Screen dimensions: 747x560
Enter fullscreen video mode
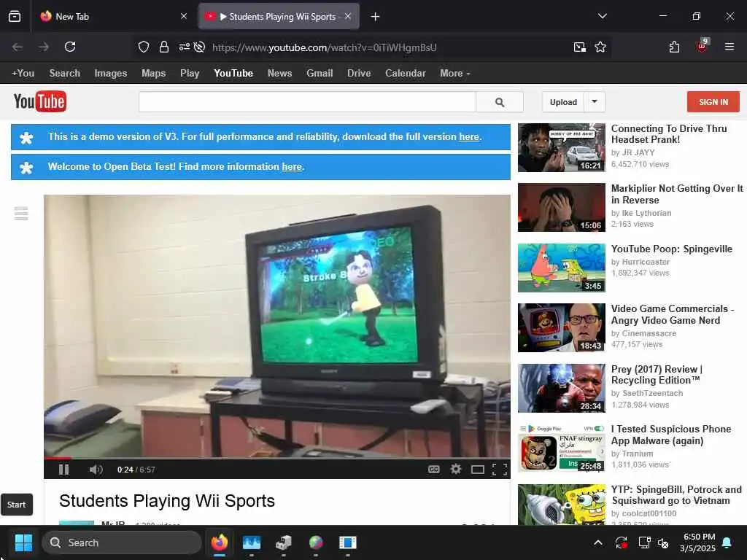pos(499,470)
